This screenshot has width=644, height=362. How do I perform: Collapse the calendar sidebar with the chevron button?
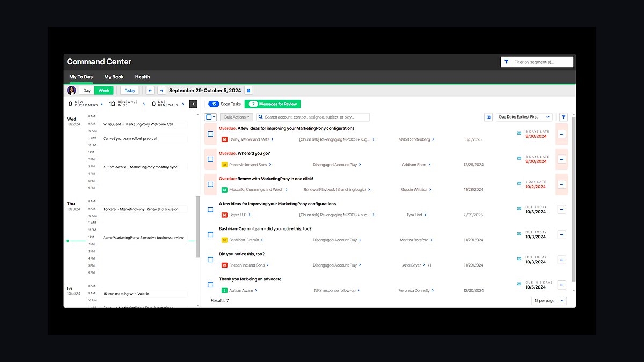[193, 104]
